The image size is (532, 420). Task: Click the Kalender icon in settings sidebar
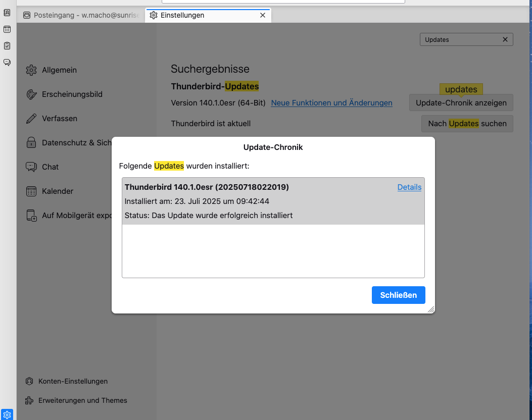[31, 191]
